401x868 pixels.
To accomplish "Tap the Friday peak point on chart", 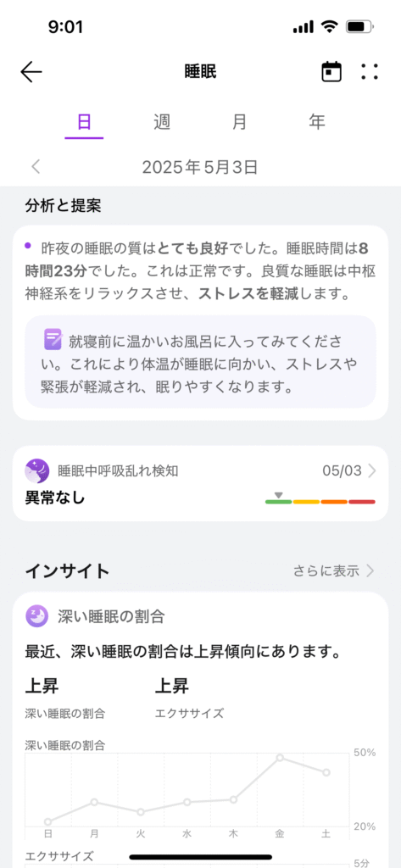I will 280,757.
